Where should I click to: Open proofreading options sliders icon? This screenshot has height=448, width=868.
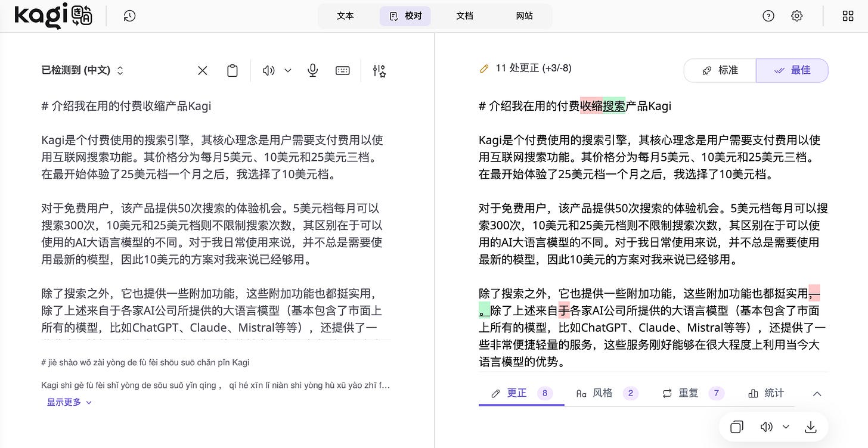[379, 71]
